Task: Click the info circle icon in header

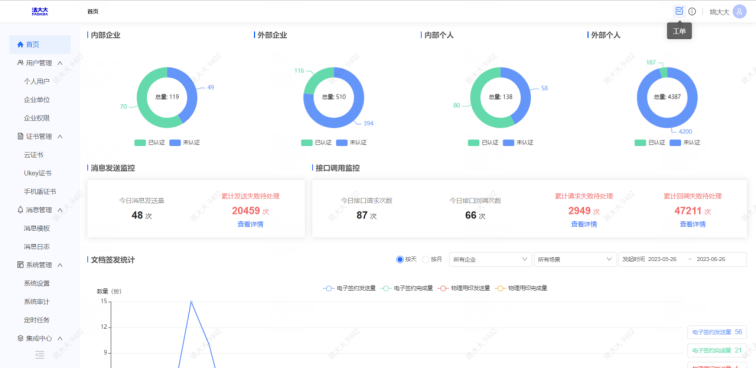Action: click(692, 12)
